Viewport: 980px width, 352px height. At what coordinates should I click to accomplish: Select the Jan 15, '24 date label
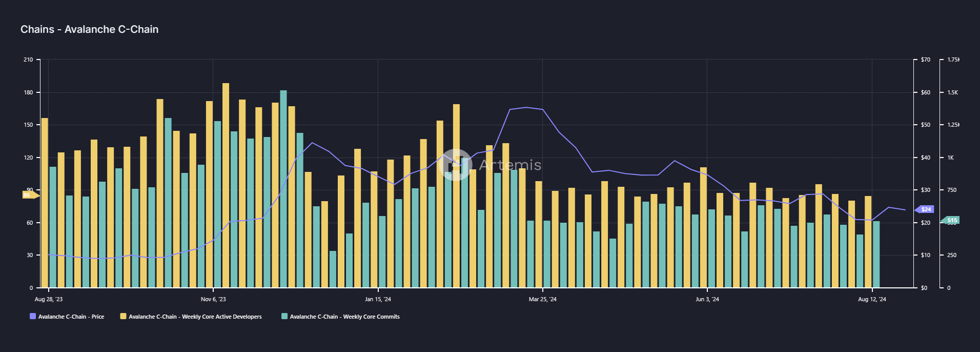pos(378,299)
